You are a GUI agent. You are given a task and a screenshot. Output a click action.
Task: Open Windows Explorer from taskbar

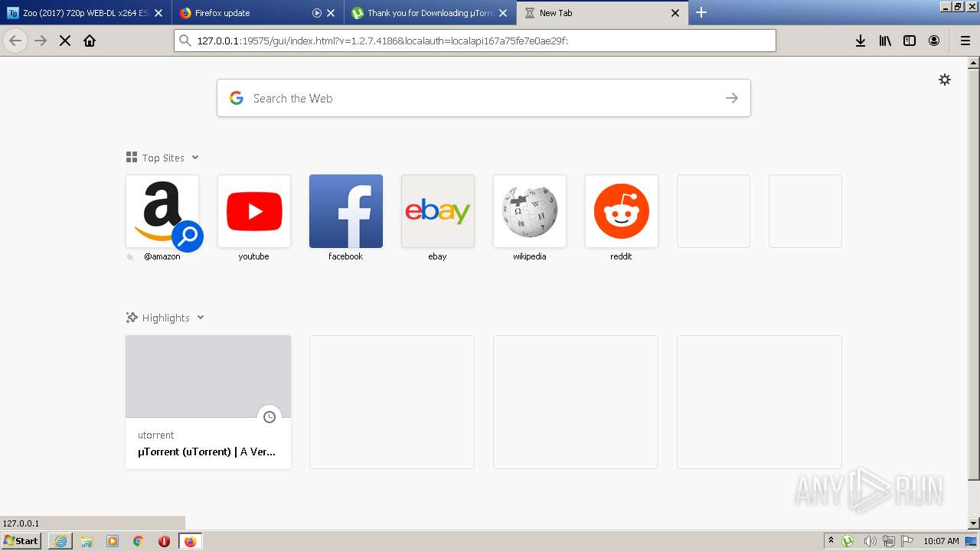tap(87, 541)
